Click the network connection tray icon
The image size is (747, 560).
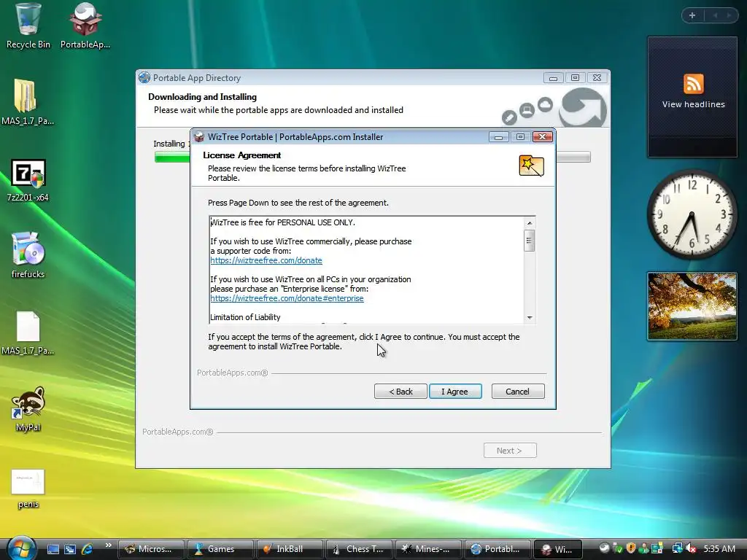(x=677, y=548)
